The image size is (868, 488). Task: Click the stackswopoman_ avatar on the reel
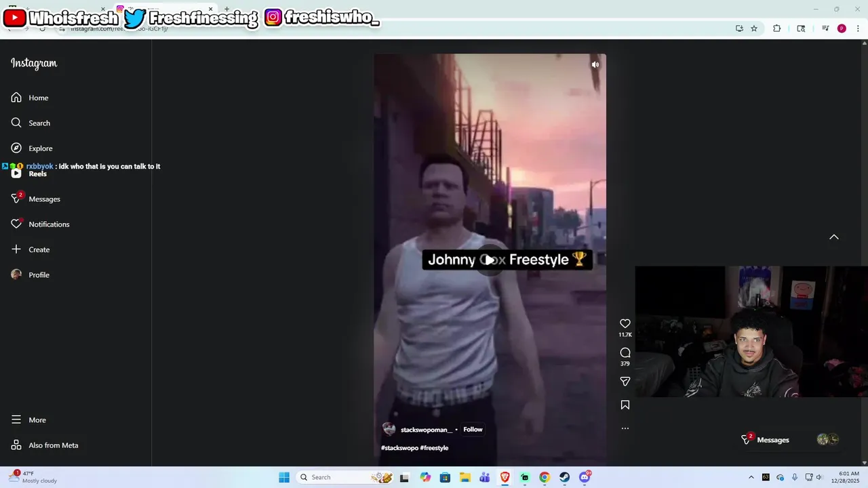tap(389, 429)
